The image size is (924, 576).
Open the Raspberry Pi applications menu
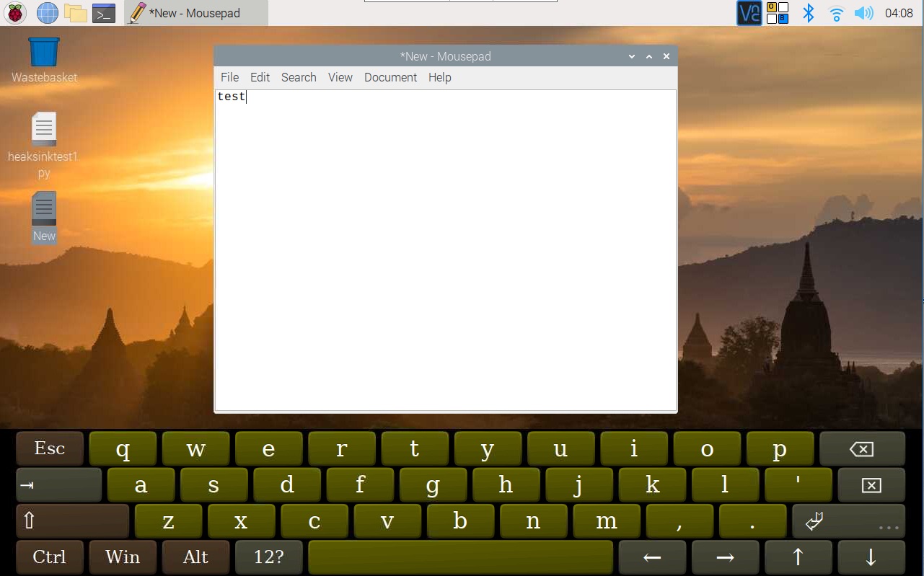15,13
